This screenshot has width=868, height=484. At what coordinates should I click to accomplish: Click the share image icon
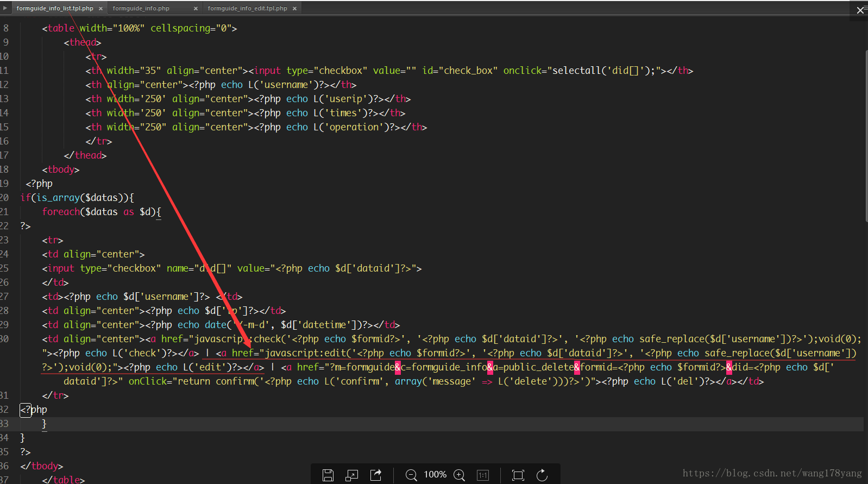[376, 475]
